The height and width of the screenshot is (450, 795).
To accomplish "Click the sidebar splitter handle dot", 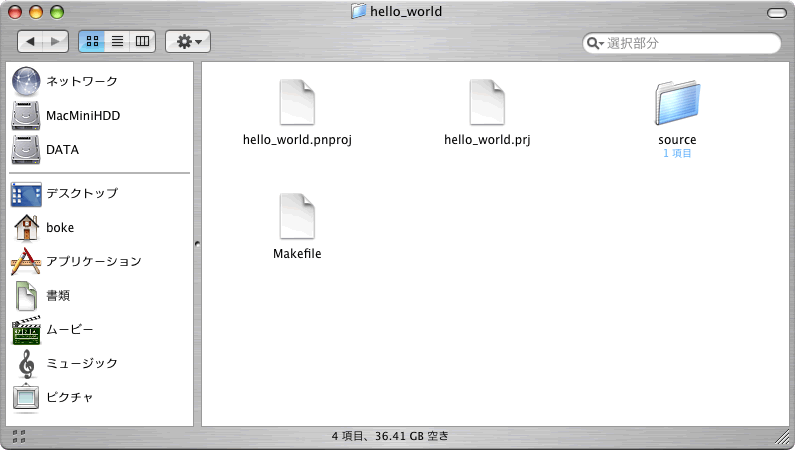I will tap(197, 244).
